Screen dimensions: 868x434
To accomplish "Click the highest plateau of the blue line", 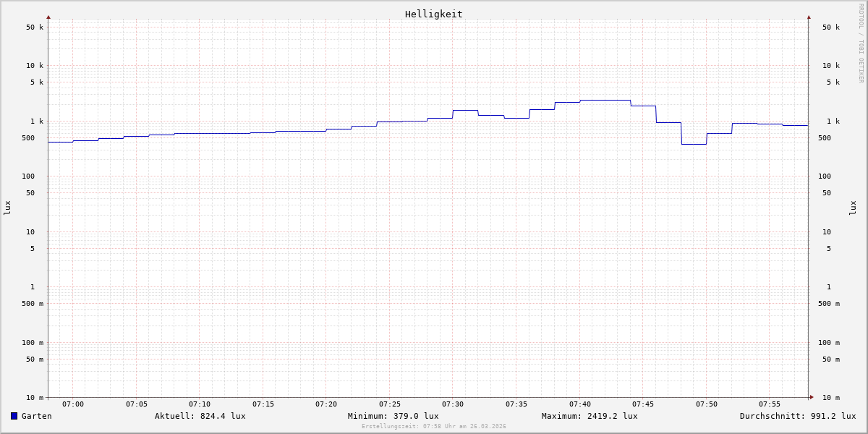I will tap(605, 100).
